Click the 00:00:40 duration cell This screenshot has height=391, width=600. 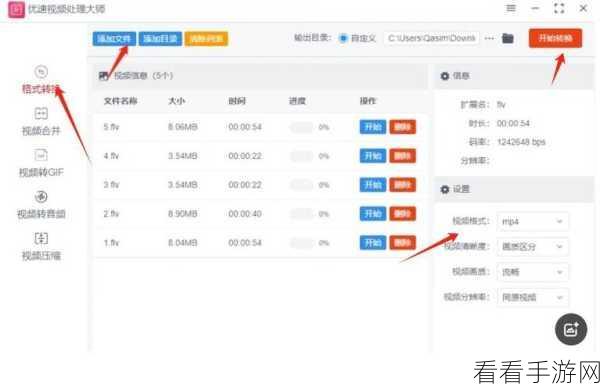click(x=245, y=213)
